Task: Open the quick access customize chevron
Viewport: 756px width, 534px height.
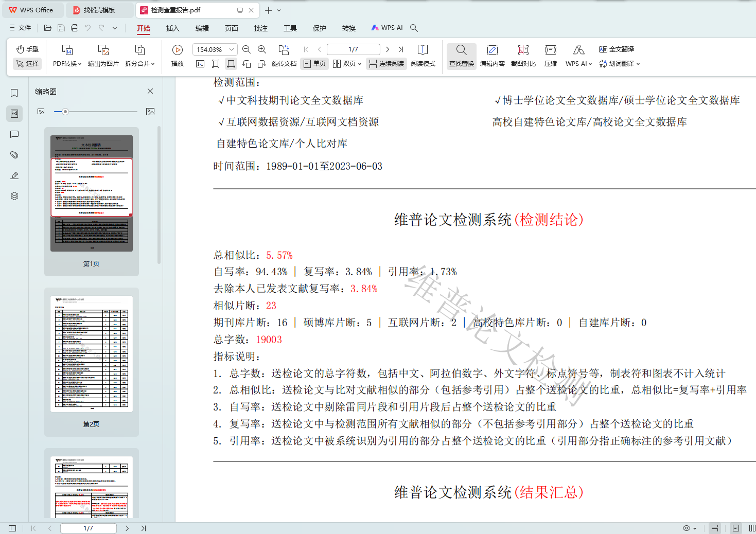Action: (115, 28)
